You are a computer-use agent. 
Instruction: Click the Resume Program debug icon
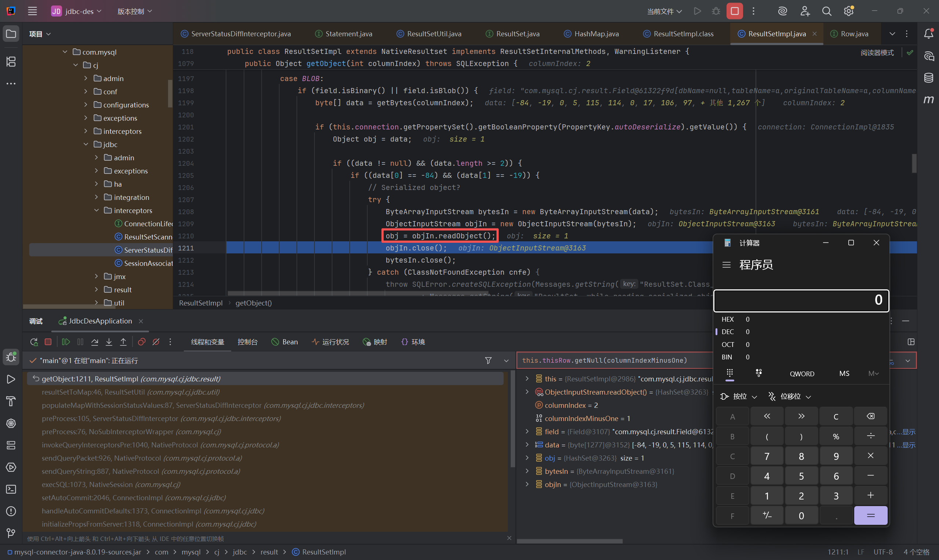(66, 342)
